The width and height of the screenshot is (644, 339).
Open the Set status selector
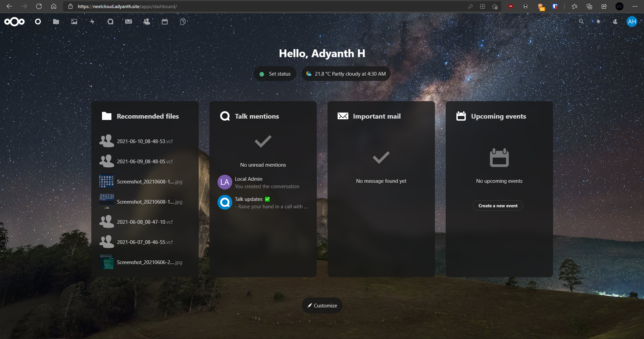pyautogui.click(x=275, y=74)
